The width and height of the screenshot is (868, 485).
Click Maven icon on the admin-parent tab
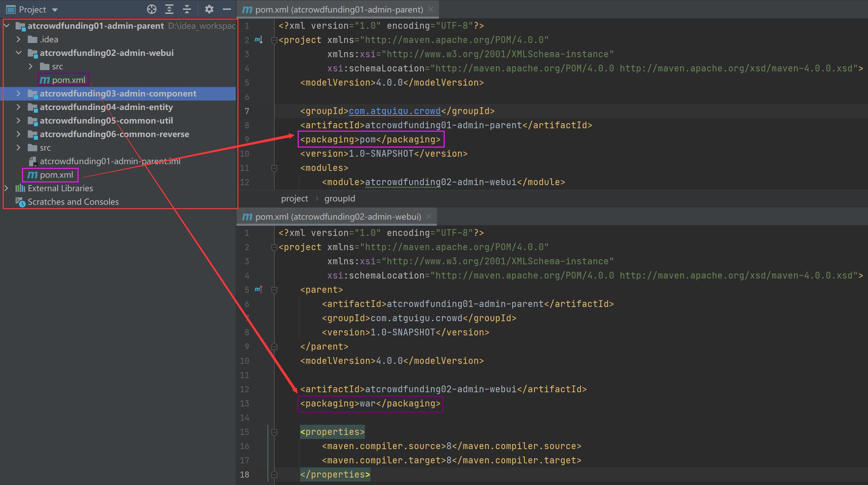[247, 10]
